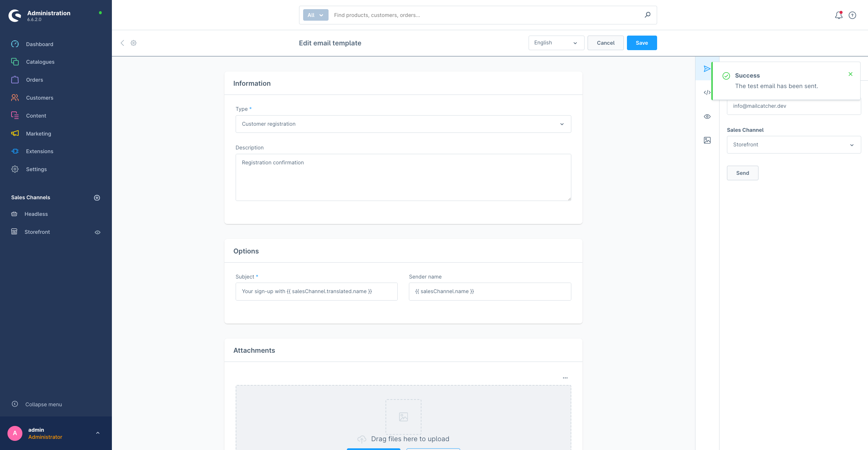This screenshot has height=450, width=868.
Task: Collapse the admin user menu
Action: (98, 433)
